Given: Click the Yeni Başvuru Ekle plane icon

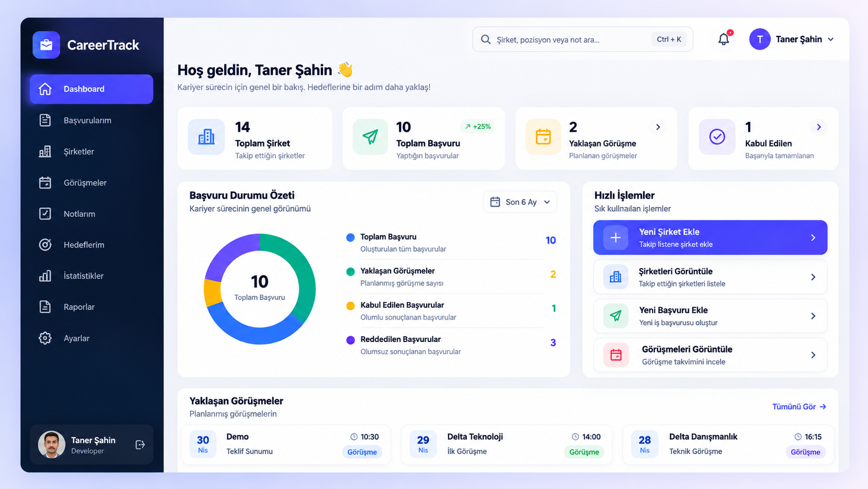Looking at the screenshot, I should 616,316.
